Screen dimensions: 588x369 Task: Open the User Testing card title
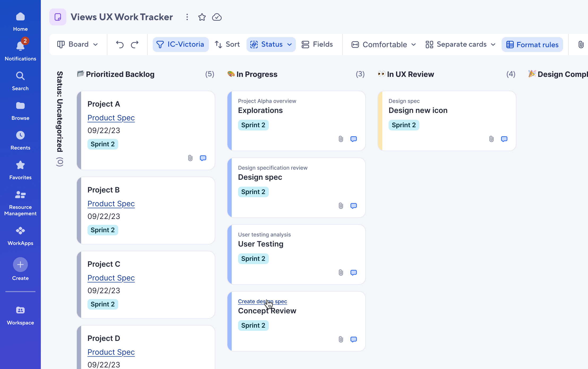tap(261, 244)
